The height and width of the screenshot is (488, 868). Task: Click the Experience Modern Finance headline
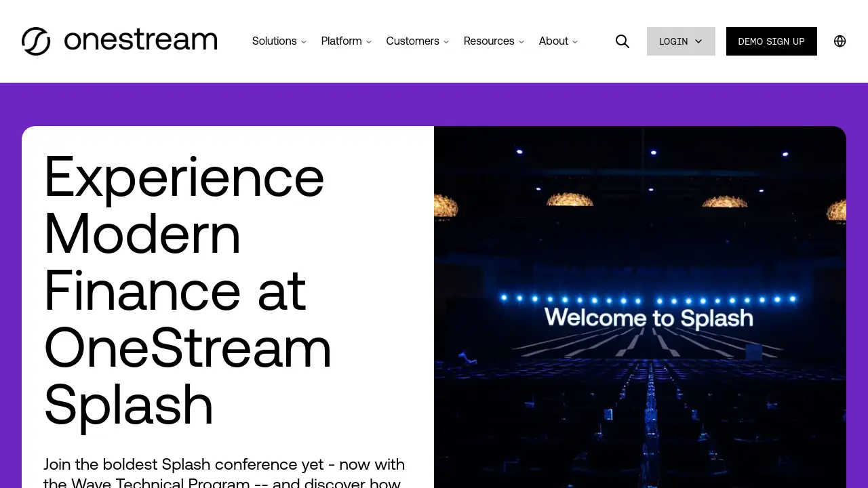pos(188,290)
